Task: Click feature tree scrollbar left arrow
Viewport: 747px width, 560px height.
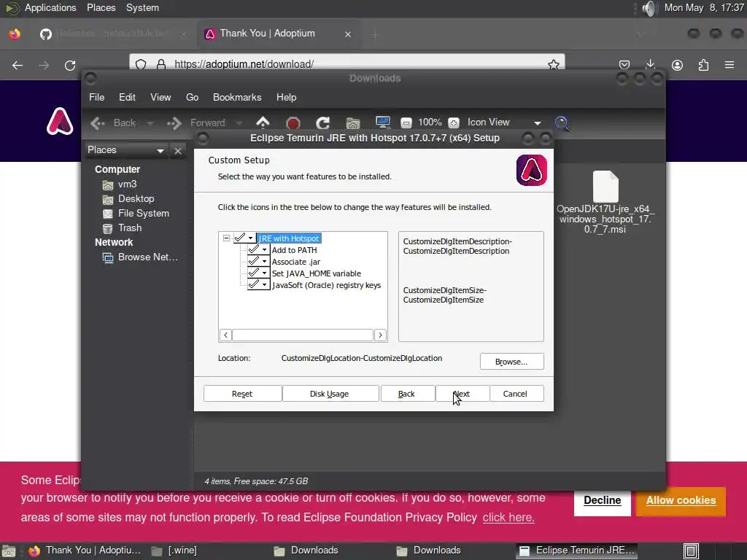Action: (226, 335)
